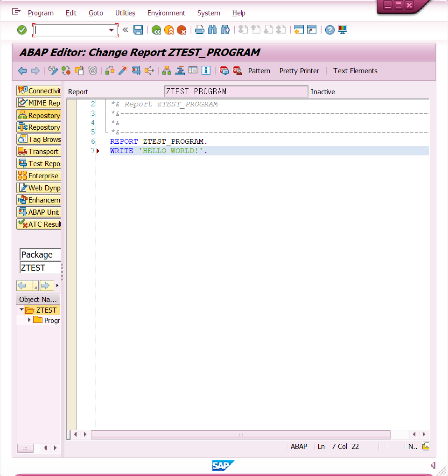Open the ATC Results browser button

click(39, 224)
